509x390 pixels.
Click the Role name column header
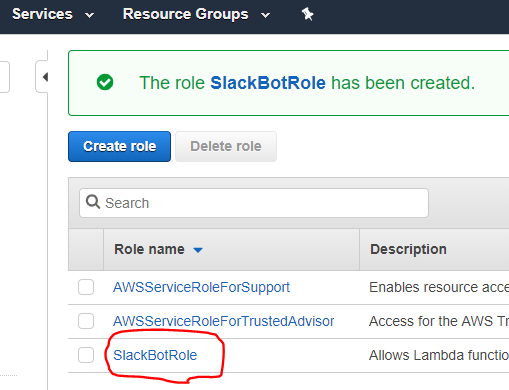coord(149,249)
